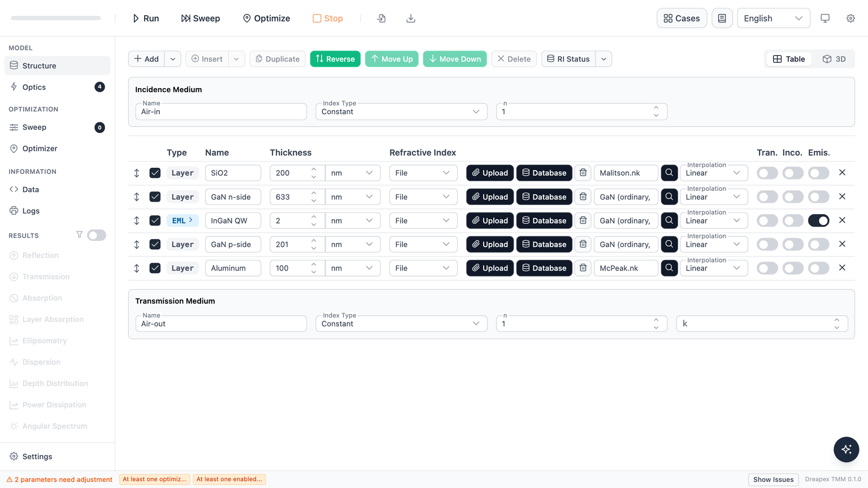868x488 pixels.
Task: Click the import file icon after Stop
Action: [x=381, y=18]
